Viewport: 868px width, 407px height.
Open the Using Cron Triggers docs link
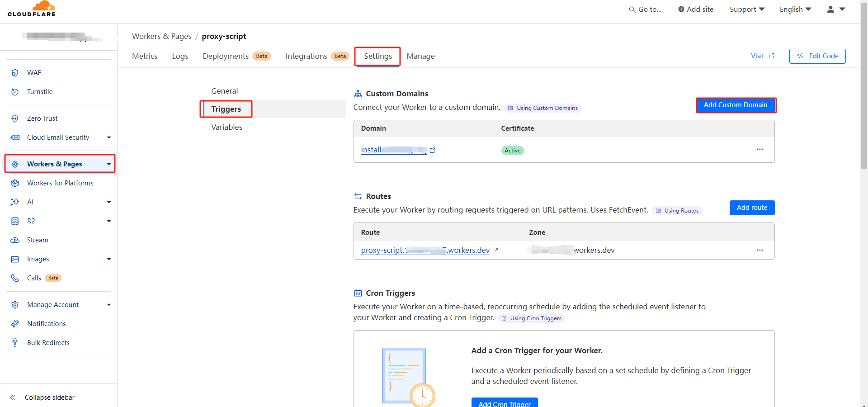pyautogui.click(x=531, y=318)
